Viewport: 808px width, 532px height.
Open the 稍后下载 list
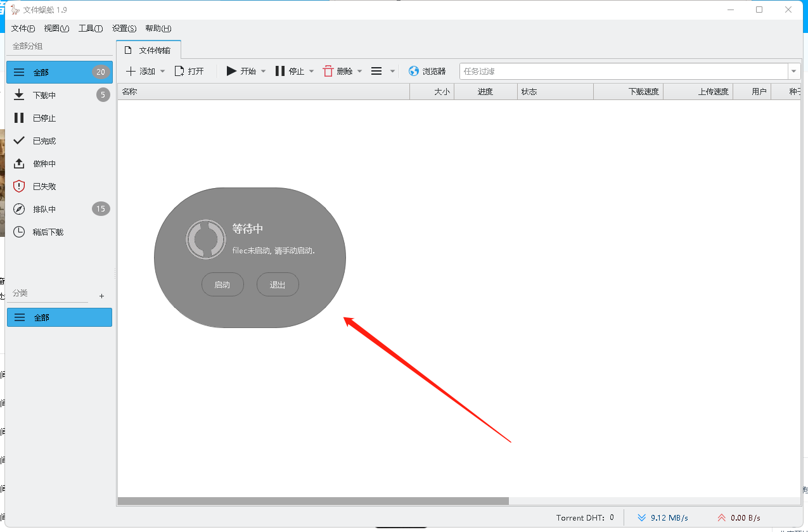(60, 232)
